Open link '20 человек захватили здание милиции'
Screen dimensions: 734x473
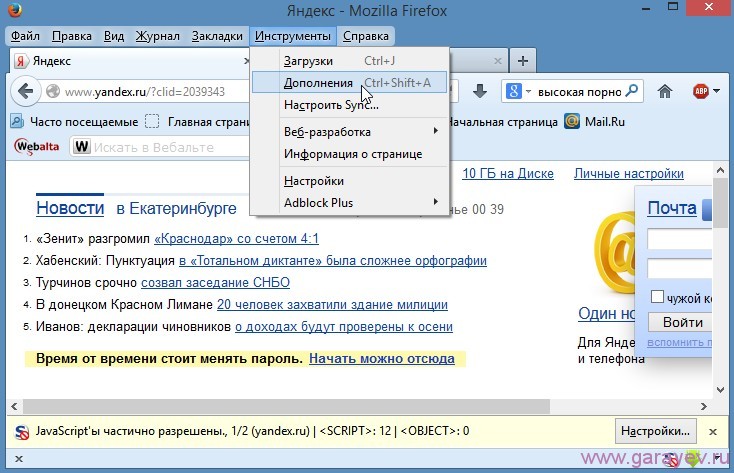[x=332, y=305]
